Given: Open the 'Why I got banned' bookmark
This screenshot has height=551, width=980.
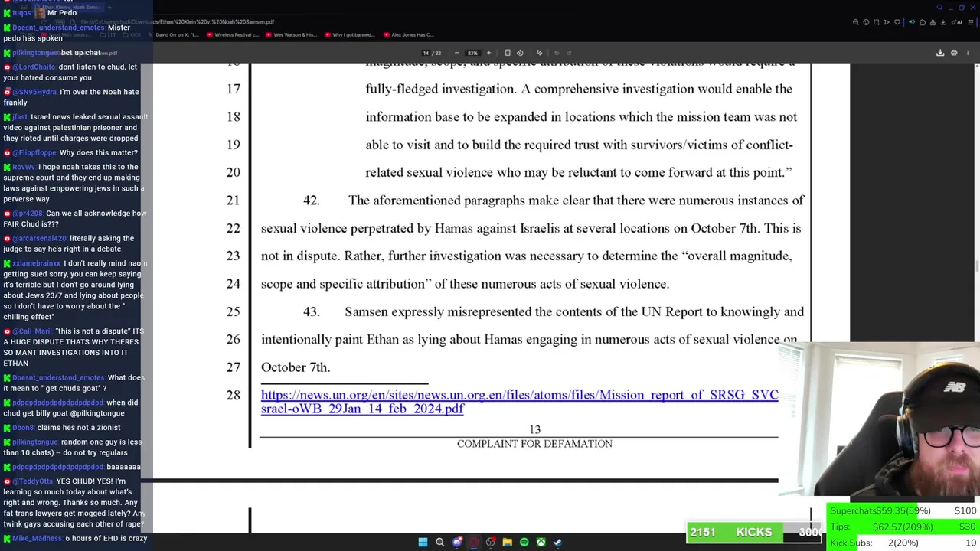Looking at the screenshot, I should [x=350, y=34].
